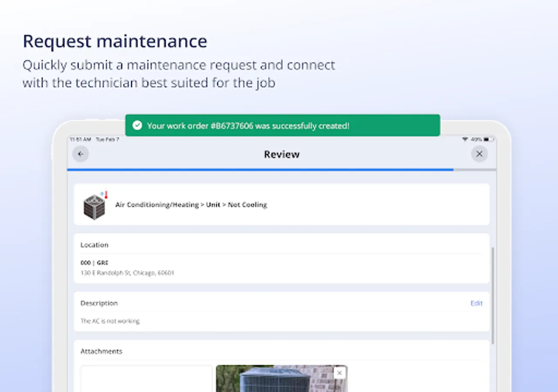Go back using the arrow button
This screenshot has width=558, height=392.
pos(80,154)
